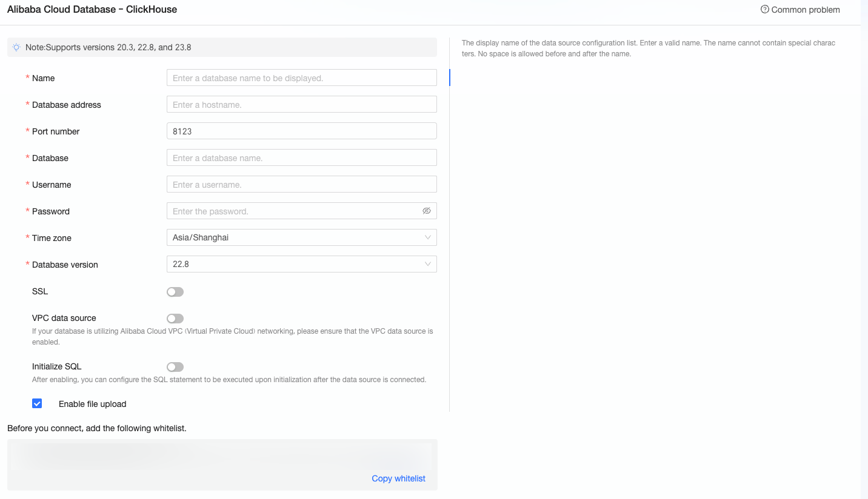The height and width of the screenshot is (499, 868).
Task: Focus the Database address field
Action: [x=302, y=104]
